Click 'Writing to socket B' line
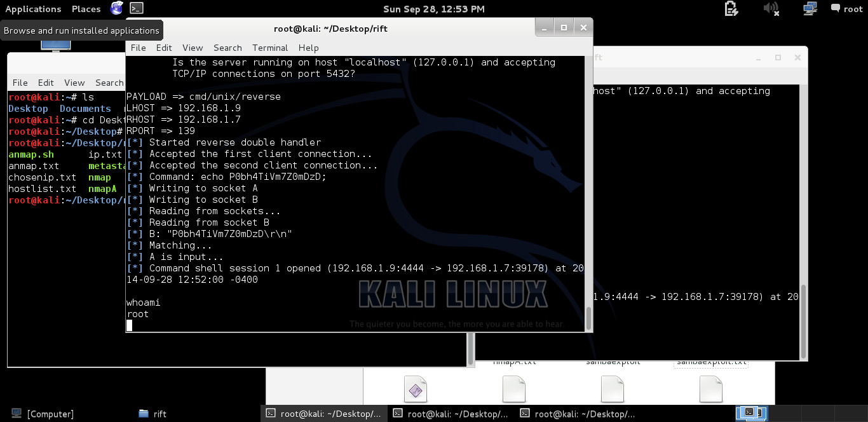Screen dimensions: 868x422 click(x=192, y=200)
